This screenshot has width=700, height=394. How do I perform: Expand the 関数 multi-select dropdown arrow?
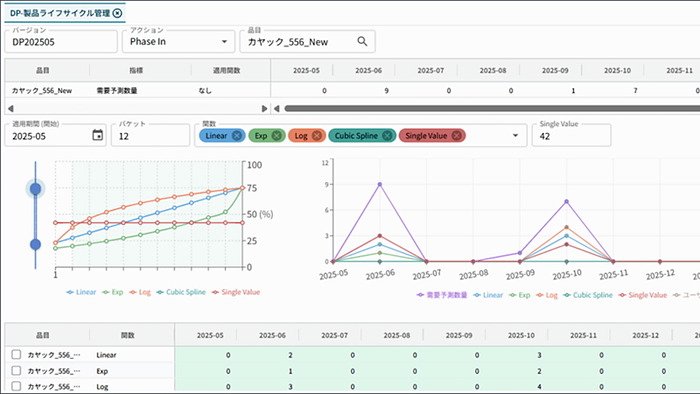coord(515,136)
